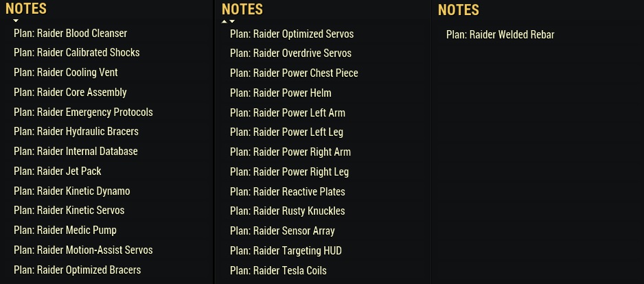Click Plan: Raider Power Right Arm
Viewport: 644px width, 284px height.
point(290,152)
